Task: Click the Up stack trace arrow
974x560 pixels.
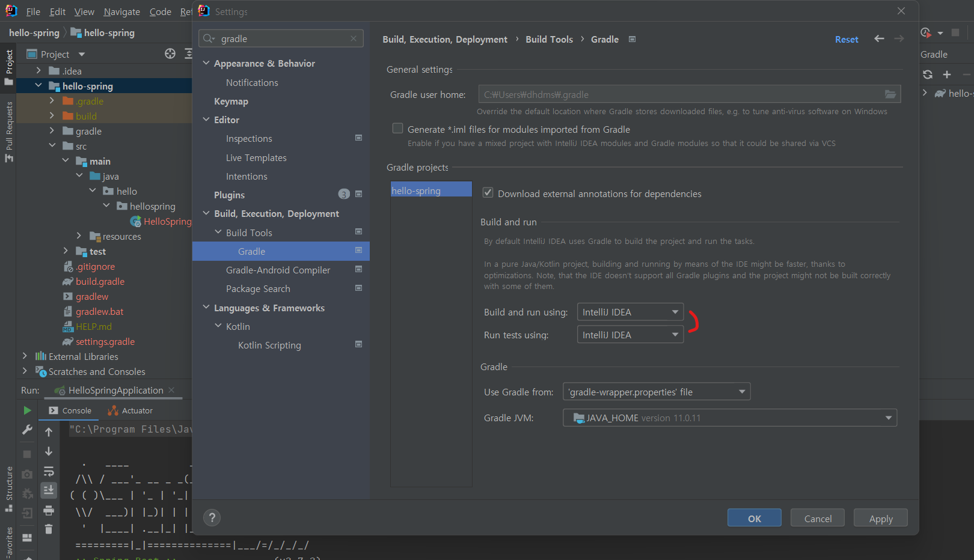Action: pyautogui.click(x=49, y=431)
